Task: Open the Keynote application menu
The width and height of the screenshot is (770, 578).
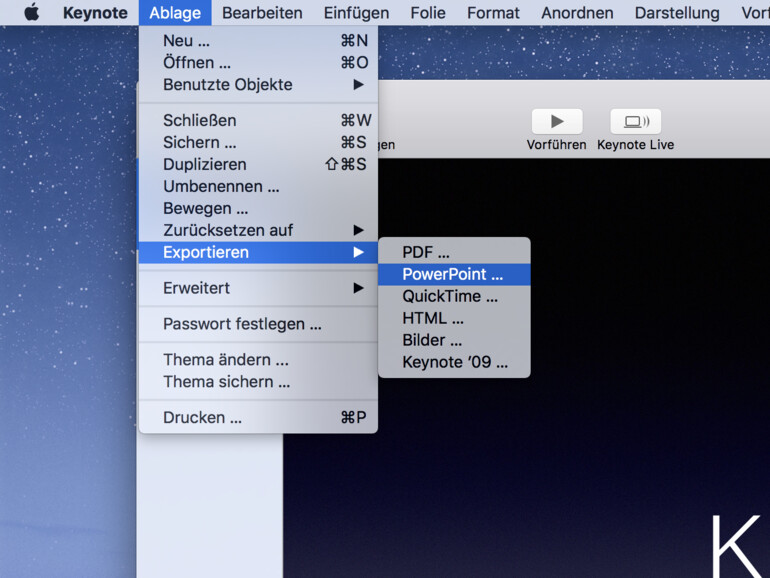Action: click(95, 12)
